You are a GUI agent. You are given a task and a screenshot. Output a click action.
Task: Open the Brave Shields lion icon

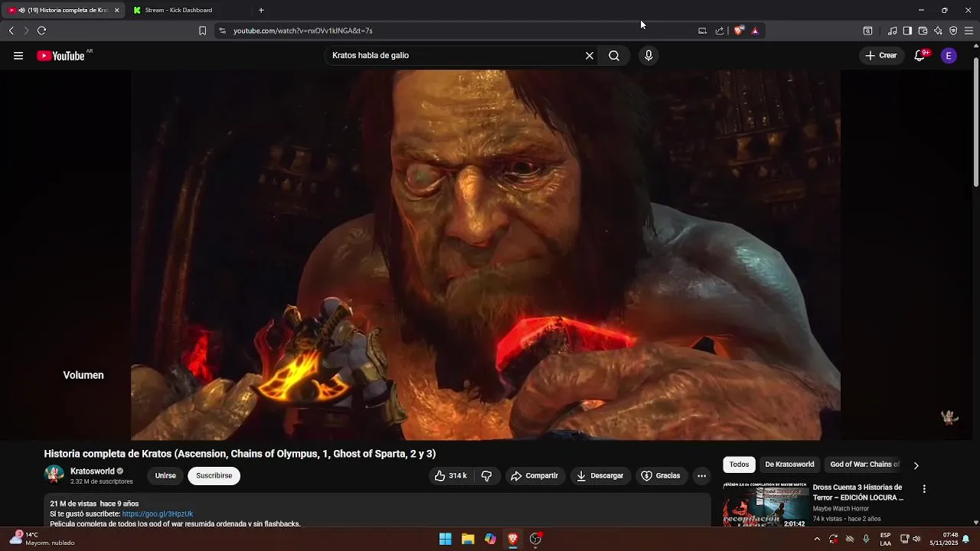[x=738, y=31]
